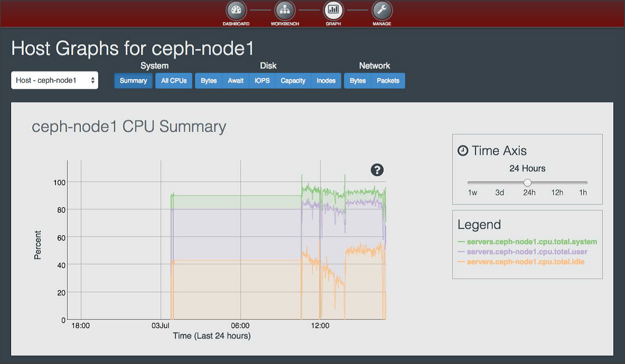625x364 pixels.
Task: Open the Manage wrench icon
Action: (x=381, y=9)
